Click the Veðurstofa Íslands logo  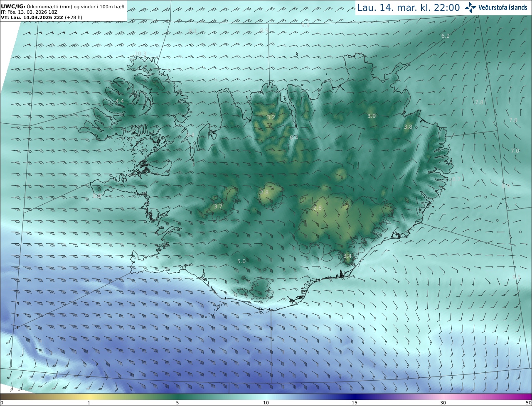[x=496, y=7]
